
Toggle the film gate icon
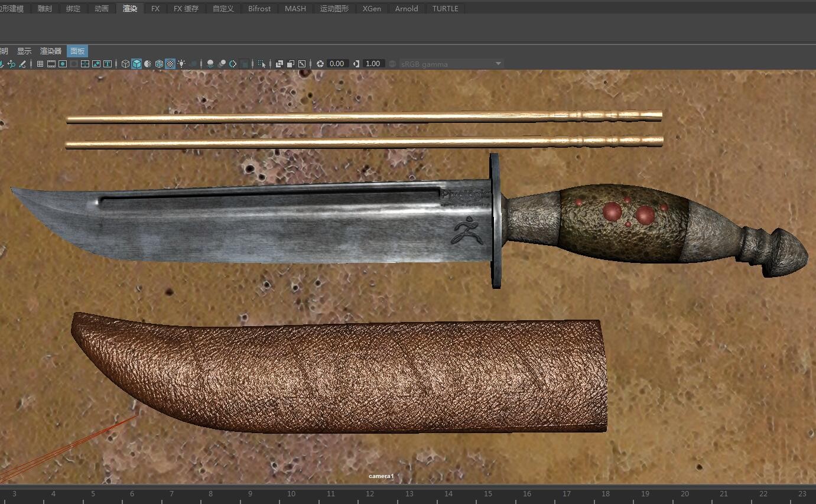[51, 64]
